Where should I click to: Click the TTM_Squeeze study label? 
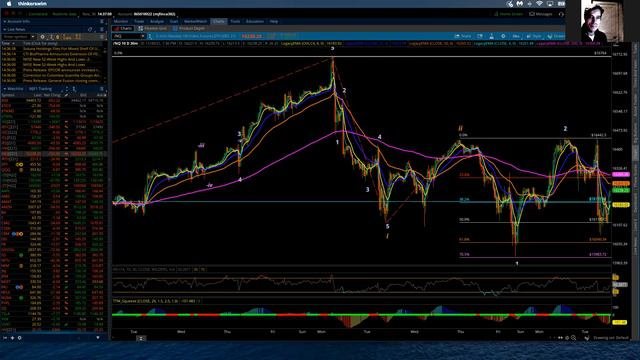156,301
